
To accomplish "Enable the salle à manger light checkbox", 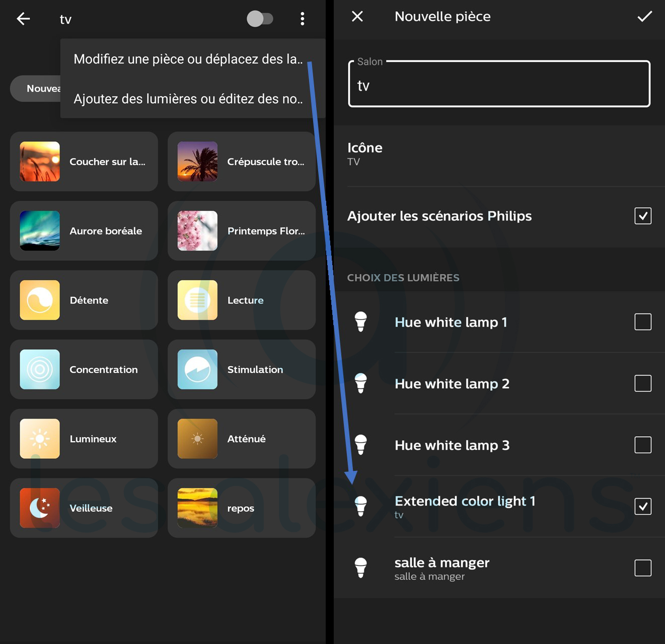I will click(x=643, y=568).
